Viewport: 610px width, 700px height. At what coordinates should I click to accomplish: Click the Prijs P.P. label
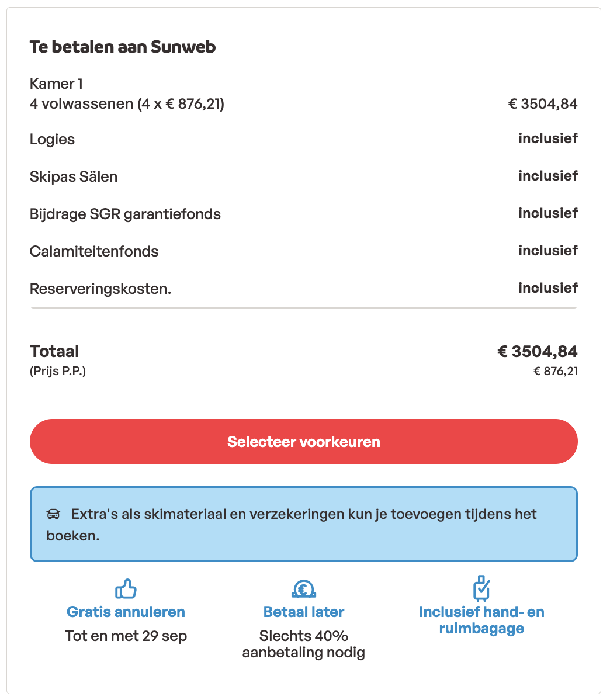pyautogui.click(x=58, y=371)
